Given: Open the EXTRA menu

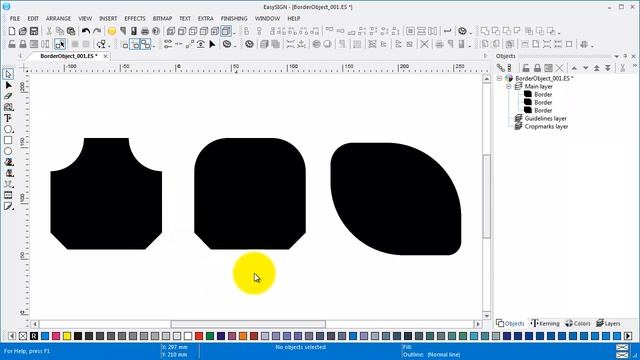Looking at the screenshot, I should (x=206, y=18).
